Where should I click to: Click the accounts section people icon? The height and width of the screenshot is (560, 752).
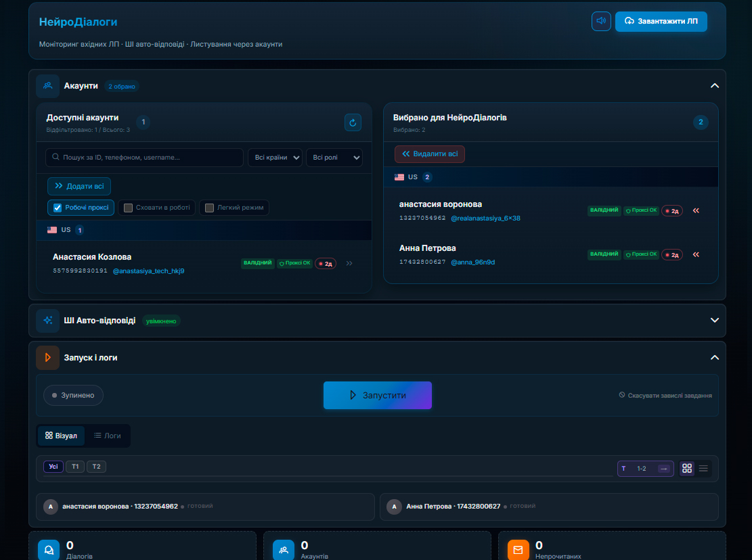48,86
